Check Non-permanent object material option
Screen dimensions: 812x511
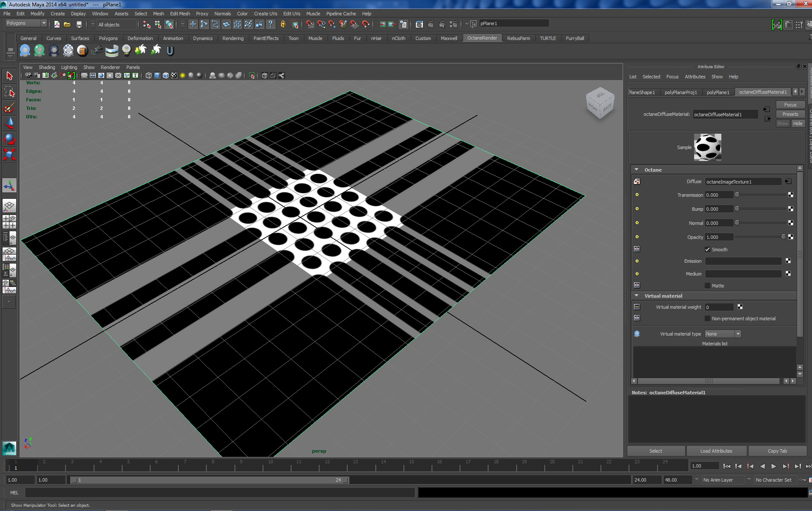point(707,319)
